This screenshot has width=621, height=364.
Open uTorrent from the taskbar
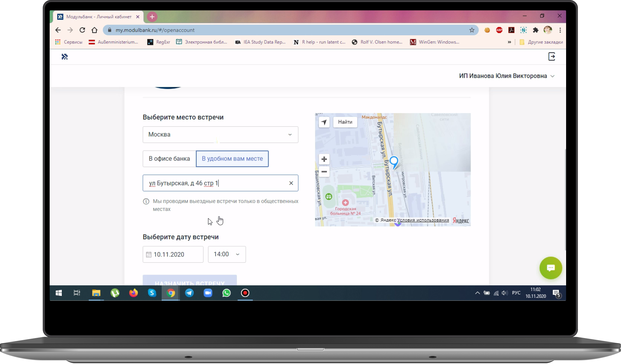point(115,293)
